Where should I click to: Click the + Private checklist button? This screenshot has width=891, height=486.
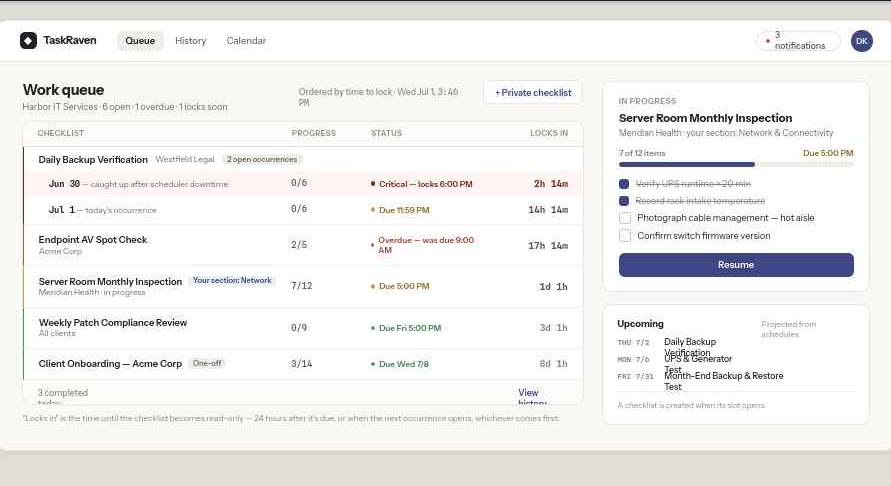click(533, 93)
